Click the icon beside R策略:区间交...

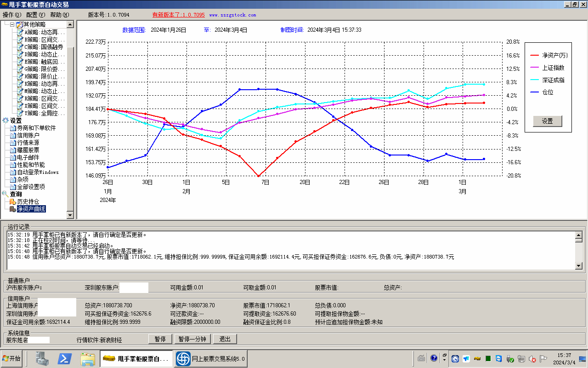tap(20, 98)
